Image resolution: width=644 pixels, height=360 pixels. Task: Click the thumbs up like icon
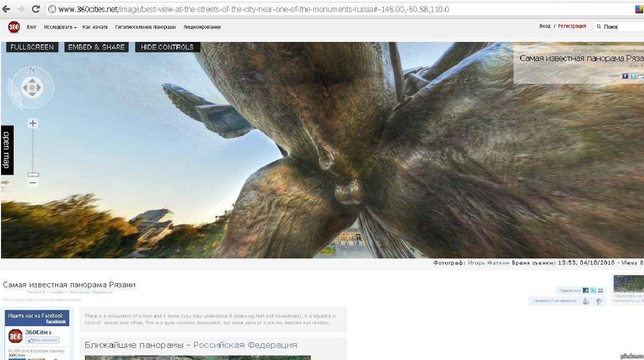coord(585,301)
